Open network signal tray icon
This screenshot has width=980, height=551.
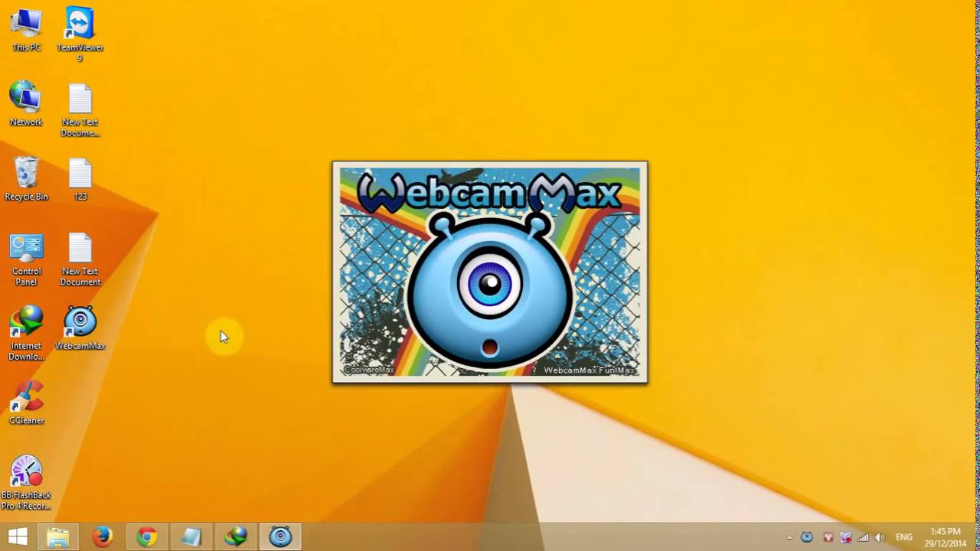[x=864, y=537]
